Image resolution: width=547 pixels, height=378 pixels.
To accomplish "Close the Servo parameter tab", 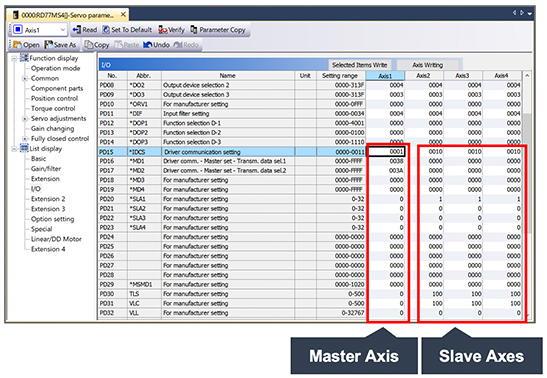I will click(123, 15).
